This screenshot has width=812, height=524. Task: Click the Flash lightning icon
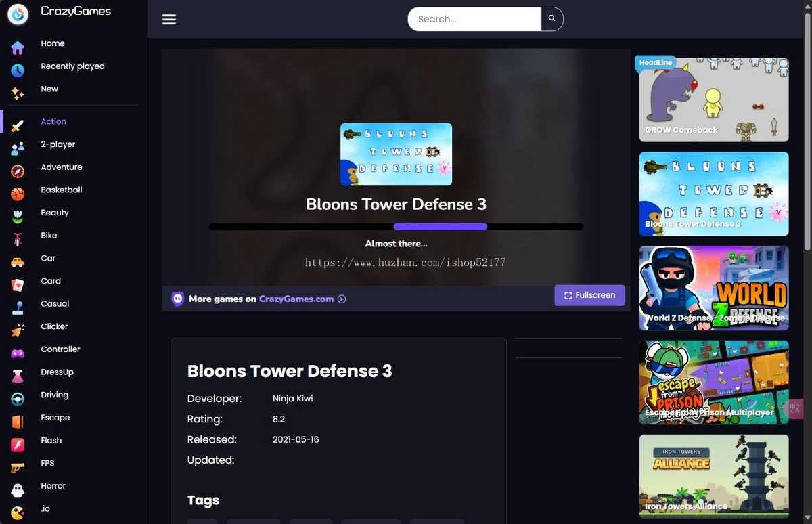[x=18, y=445]
